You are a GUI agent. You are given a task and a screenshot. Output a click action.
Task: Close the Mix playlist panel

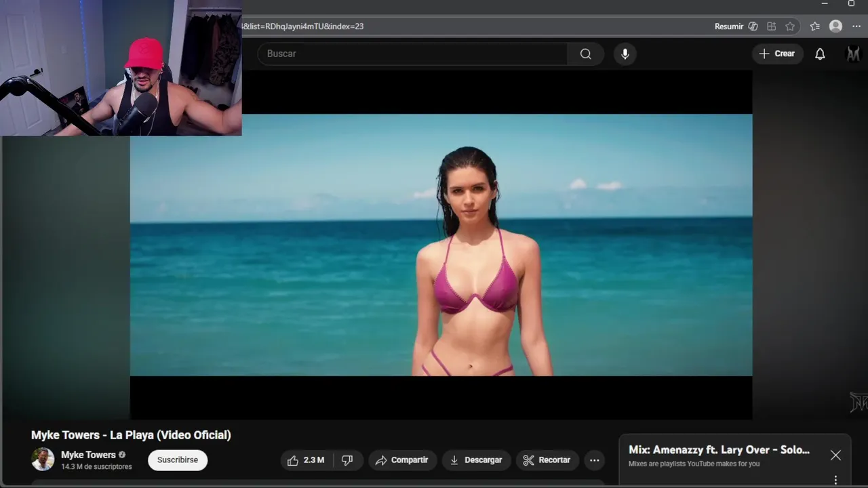coord(835,455)
